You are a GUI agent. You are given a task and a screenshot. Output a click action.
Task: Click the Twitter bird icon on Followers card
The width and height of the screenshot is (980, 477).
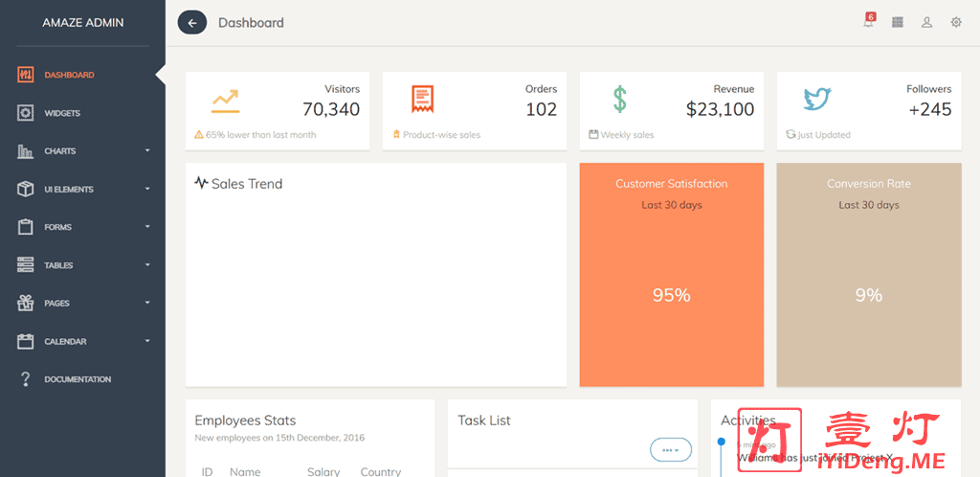tap(816, 99)
